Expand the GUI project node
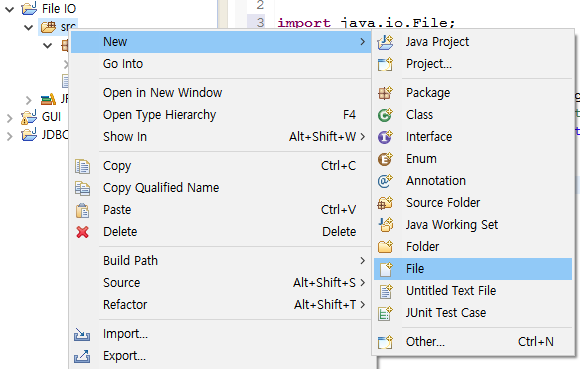The image size is (580, 369). coord(10,118)
